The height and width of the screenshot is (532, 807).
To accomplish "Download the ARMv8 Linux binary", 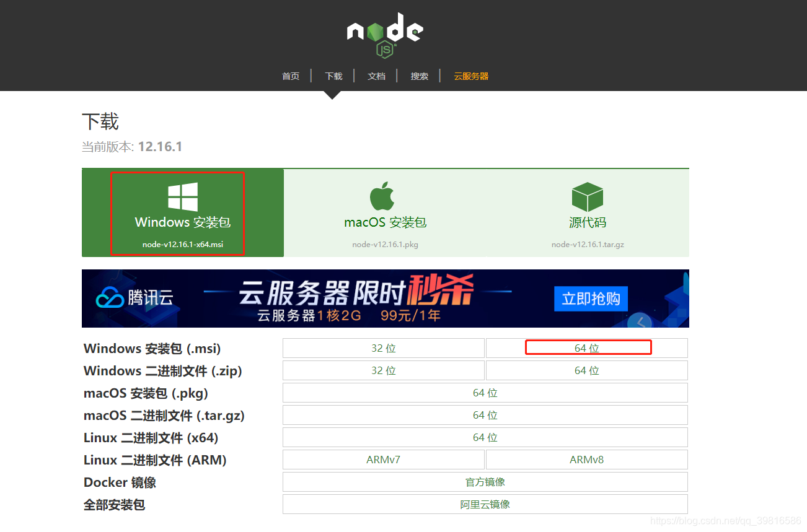I will point(587,460).
